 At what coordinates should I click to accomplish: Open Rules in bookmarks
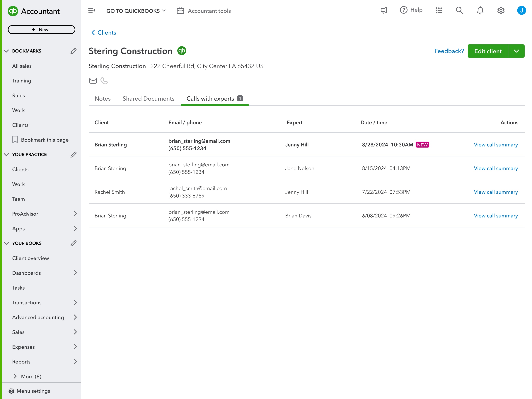coord(18,96)
